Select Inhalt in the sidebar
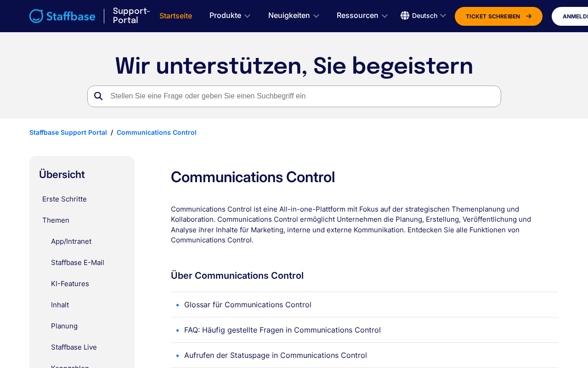588x368 pixels. (60, 305)
